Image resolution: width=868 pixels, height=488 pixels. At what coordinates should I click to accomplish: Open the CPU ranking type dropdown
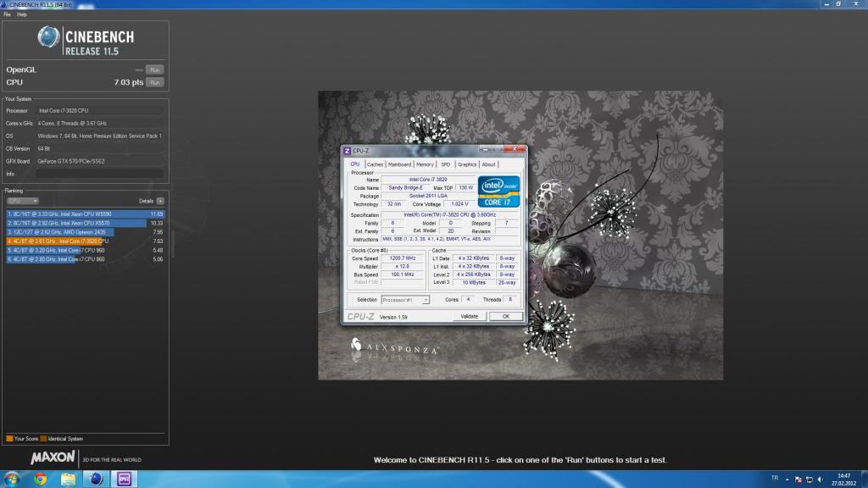[23, 201]
